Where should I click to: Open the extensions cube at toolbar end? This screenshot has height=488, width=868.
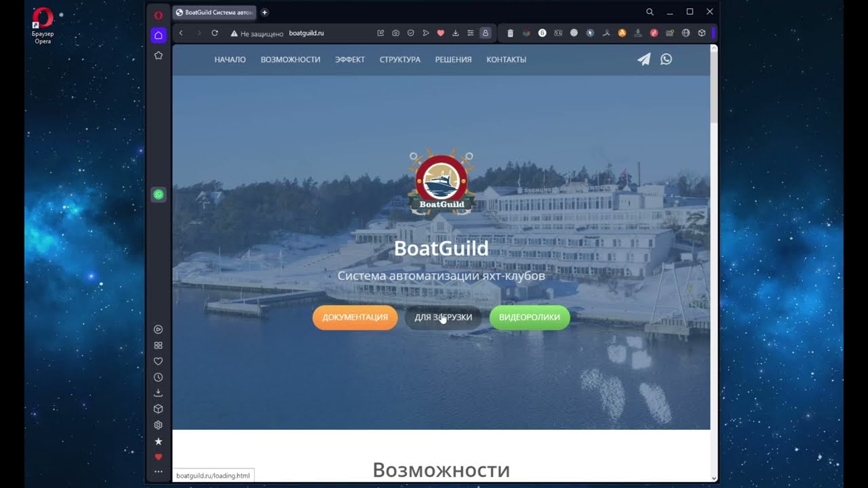(x=702, y=33)
